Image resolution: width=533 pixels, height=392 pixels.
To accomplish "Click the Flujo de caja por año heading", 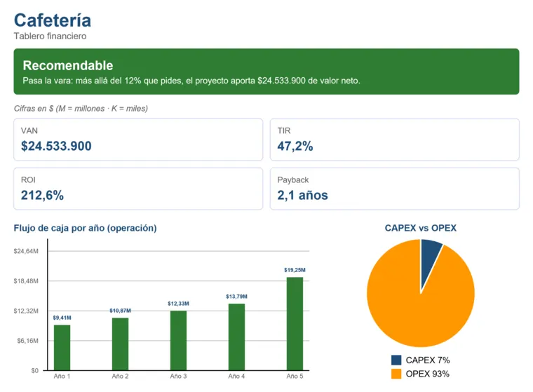I will pyautogui.click(x=85, y=228).
